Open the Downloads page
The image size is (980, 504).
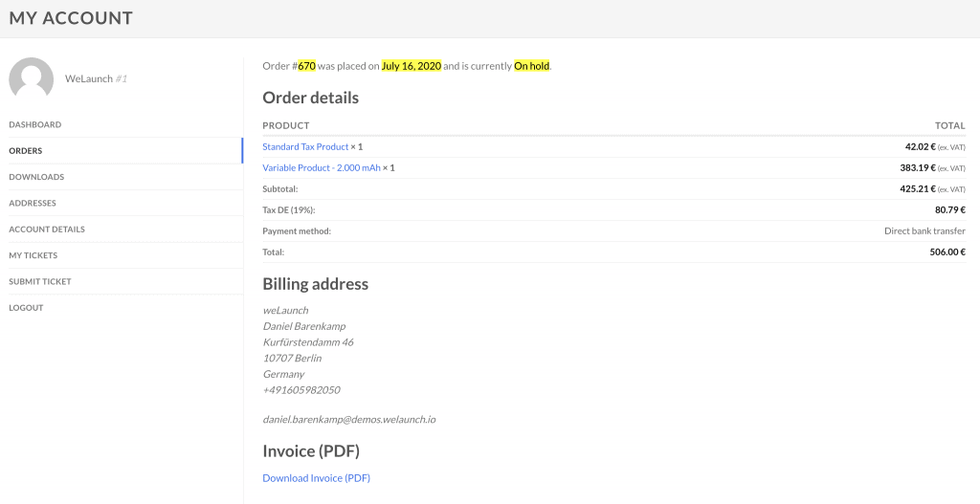(x=36, y=177)
